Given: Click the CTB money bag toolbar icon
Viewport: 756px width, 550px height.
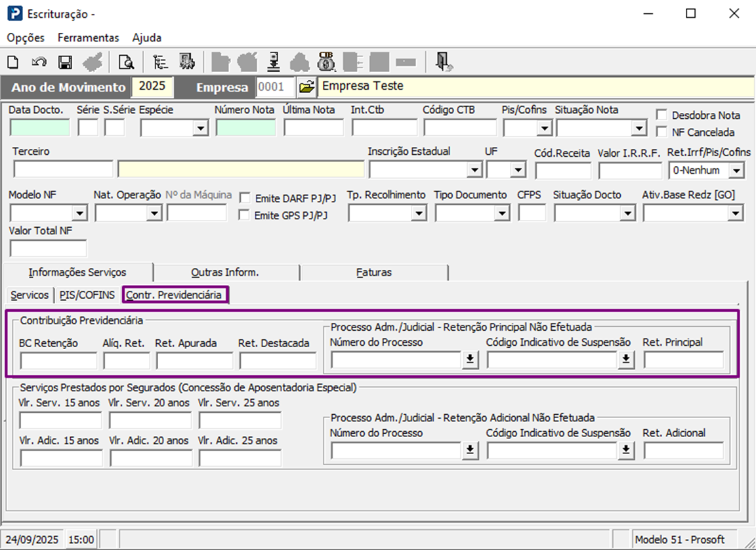Looking at the screenshot, I should 326,62.
